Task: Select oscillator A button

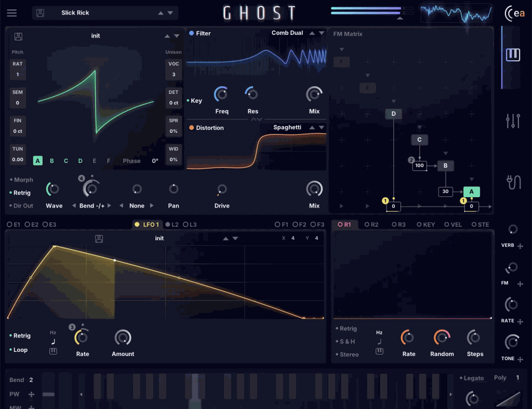Action: click(37, 160)
